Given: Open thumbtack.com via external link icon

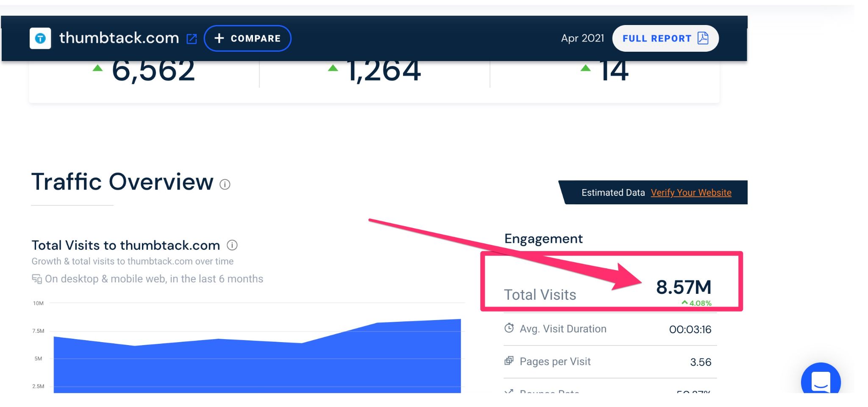Looking at the screenshot, I should tap(192, 39).
